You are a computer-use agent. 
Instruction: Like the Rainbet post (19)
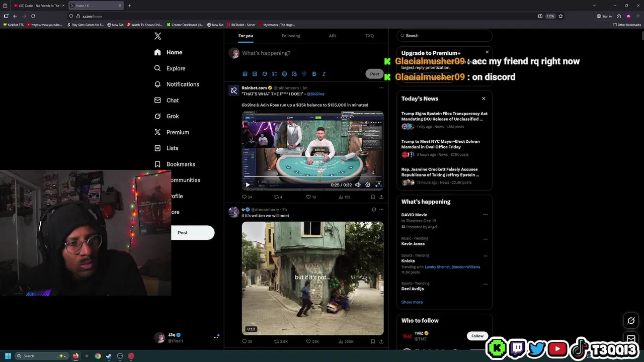pyautogui.click(x=311, y=197)
